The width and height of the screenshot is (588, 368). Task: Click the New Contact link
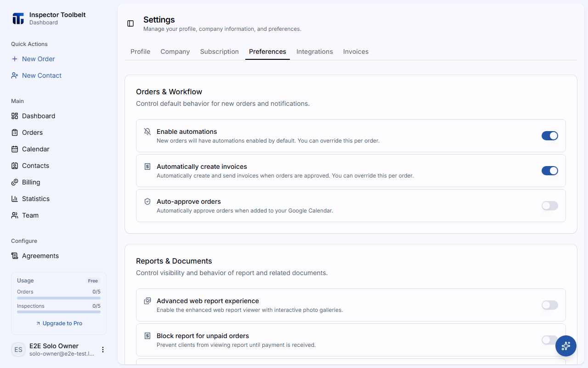42,75
